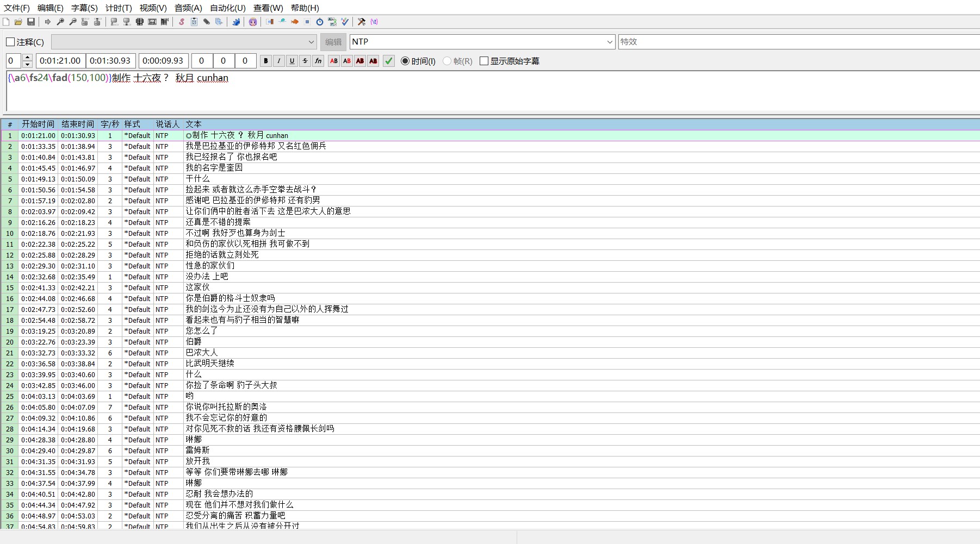Click start time field 0:01:21.00
980x544 pixels.
click(x=60, y=61)
